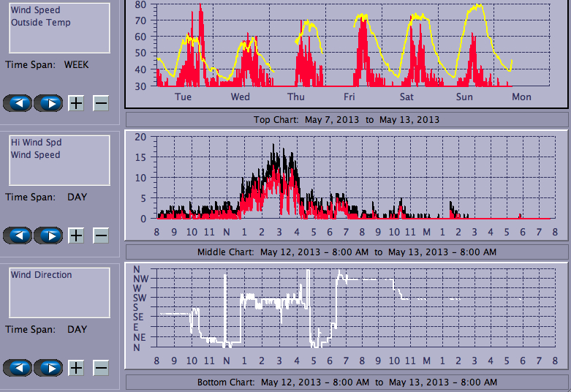Select Wind Direction in the bottom list
571x392 pixels.
tap(41, 275)
